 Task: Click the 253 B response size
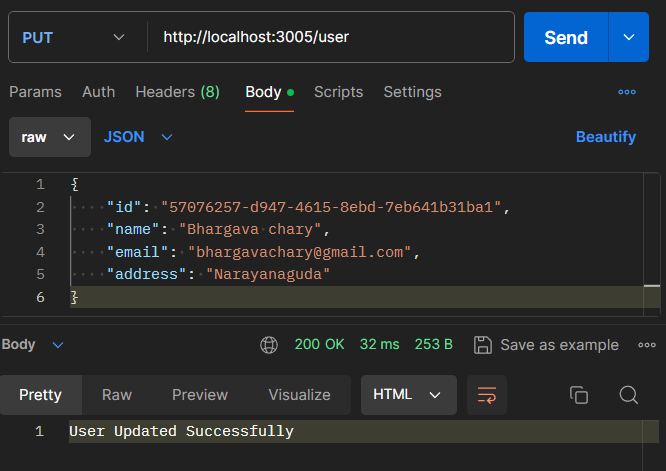(434, 344)
